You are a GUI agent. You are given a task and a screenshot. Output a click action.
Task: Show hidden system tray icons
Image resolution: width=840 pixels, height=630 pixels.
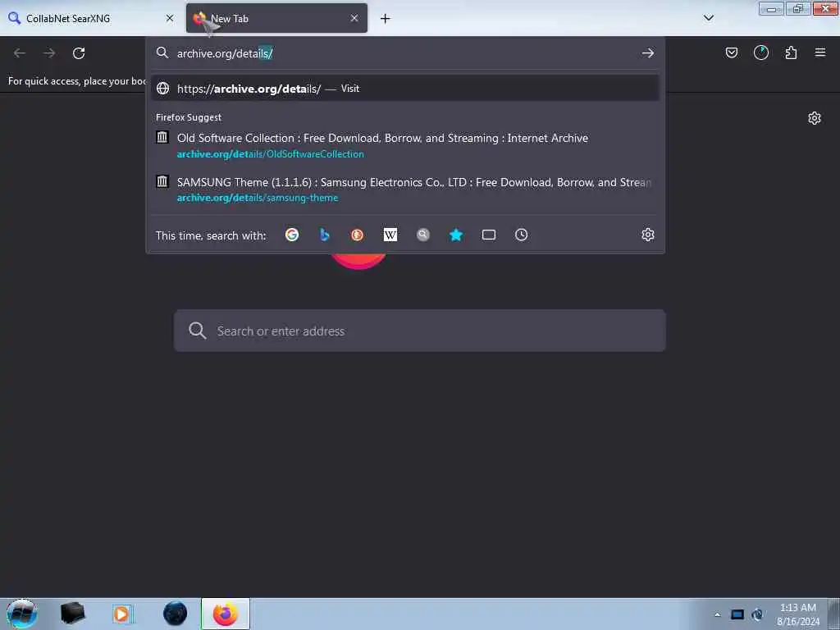coord(717,614)
